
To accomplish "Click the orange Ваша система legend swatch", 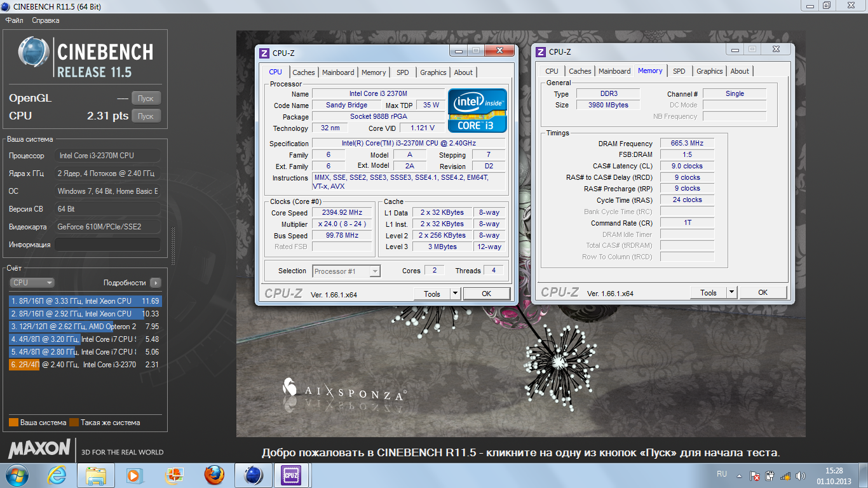I will [13, 423].
